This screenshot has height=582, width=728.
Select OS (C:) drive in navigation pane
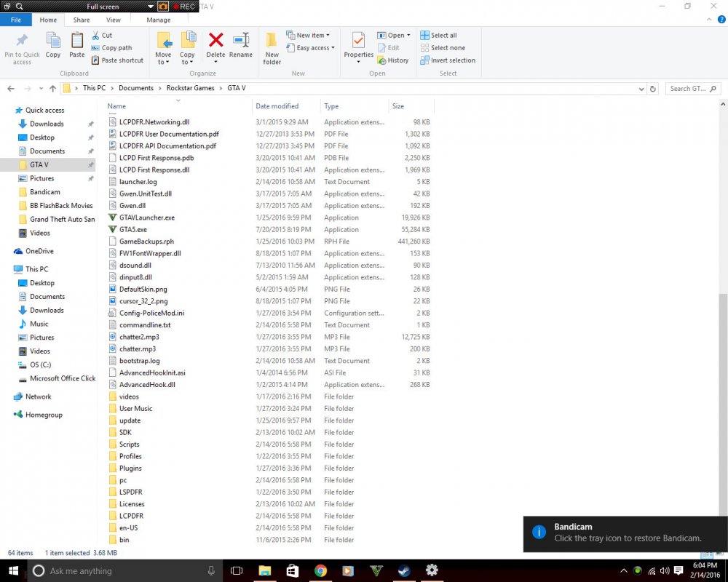(x=40, y=364)
